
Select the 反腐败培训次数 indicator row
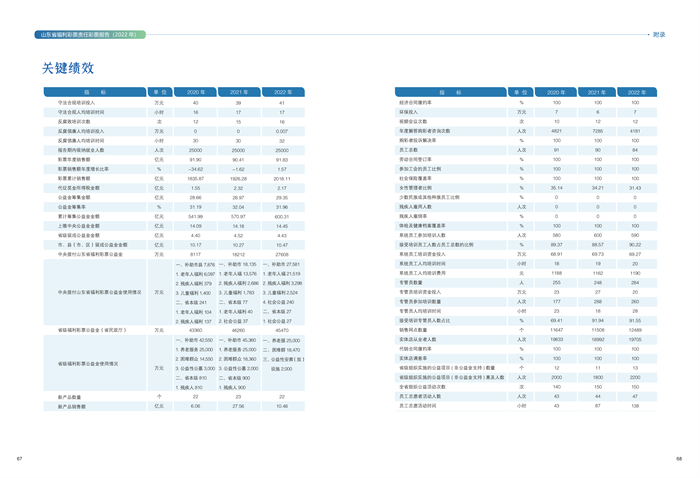coord(76,122)
